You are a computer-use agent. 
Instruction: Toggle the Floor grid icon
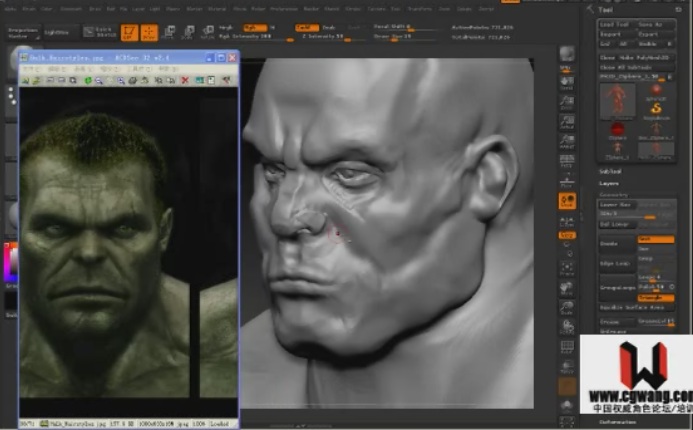(x=567, y=181)
